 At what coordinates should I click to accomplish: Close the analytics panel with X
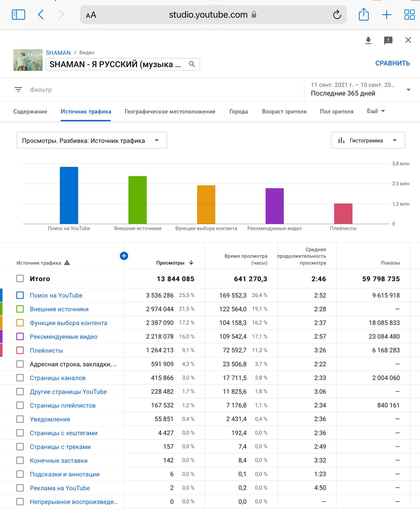coord(408,40)
